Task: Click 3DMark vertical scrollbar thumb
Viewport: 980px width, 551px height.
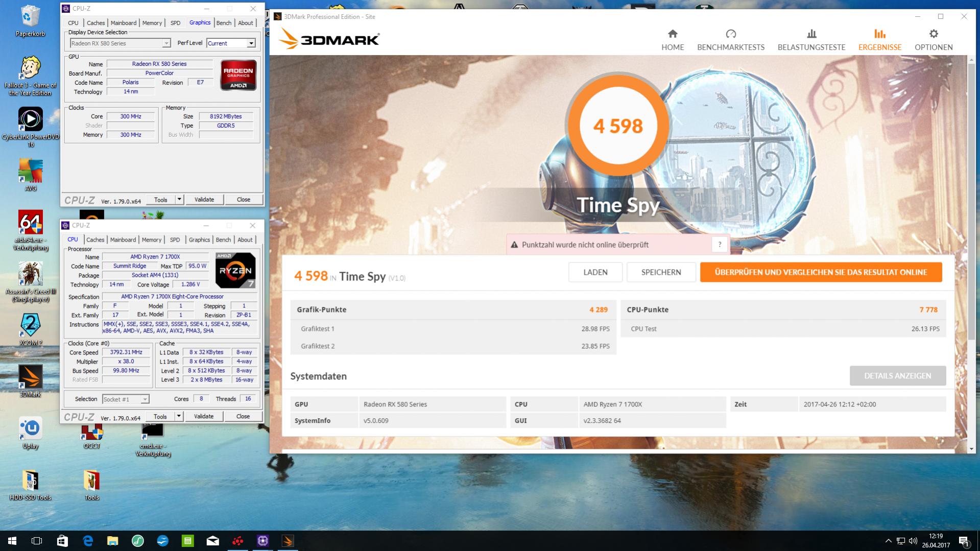Action: point(971,201)
